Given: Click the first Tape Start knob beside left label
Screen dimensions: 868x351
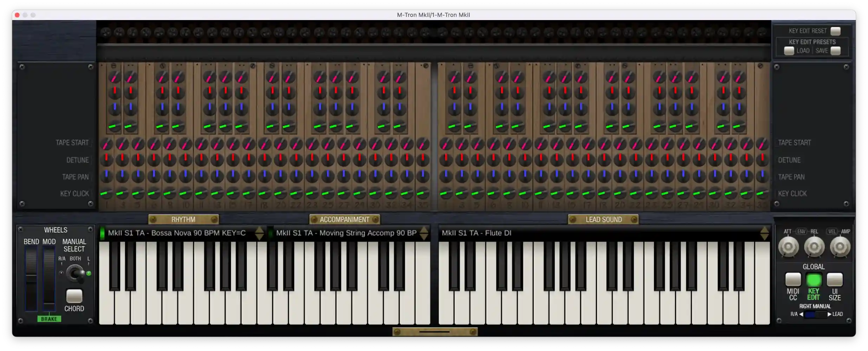Looking at the screenshot, I should 107,144.
